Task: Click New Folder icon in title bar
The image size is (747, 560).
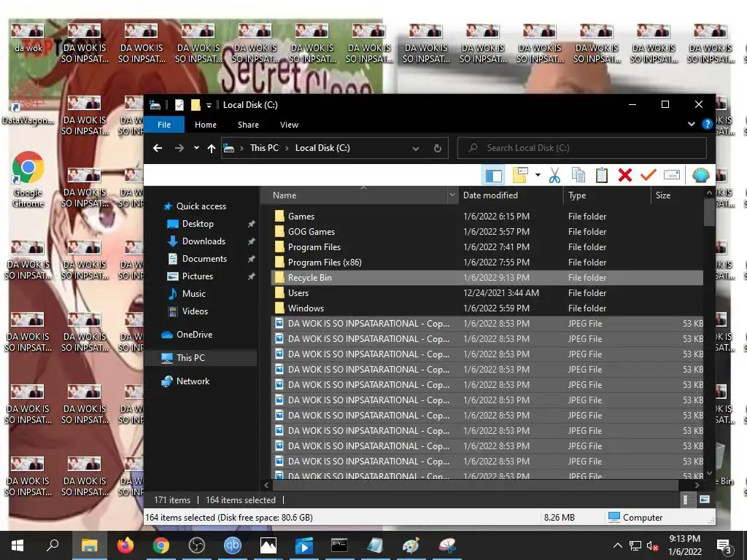Action: pyautogui.click(x=196, y=105)
